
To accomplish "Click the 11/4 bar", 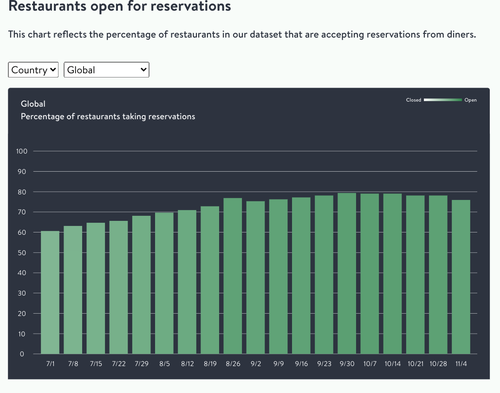I will tap(461, 277).
